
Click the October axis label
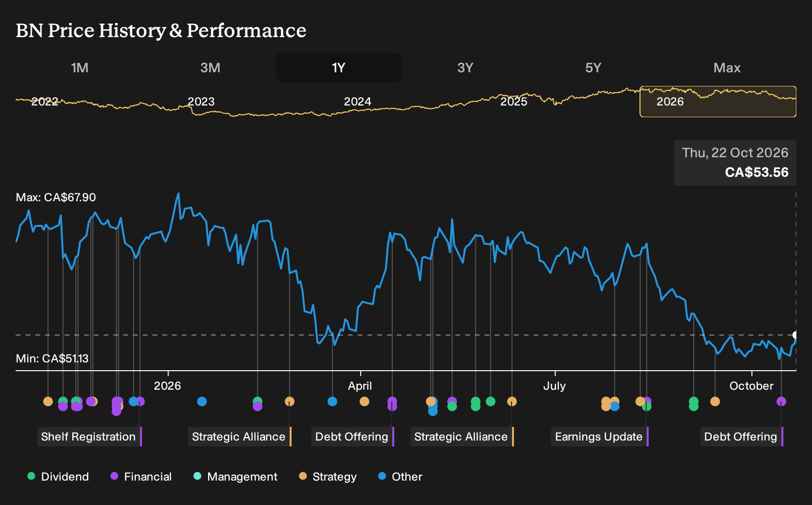751,386
